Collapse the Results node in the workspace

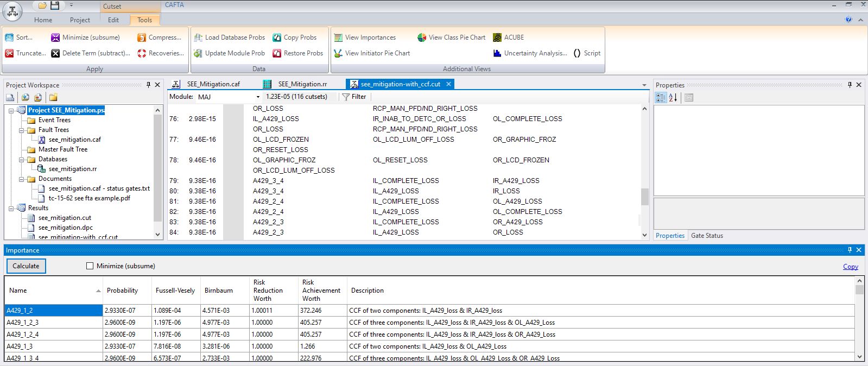coord(11,209)
